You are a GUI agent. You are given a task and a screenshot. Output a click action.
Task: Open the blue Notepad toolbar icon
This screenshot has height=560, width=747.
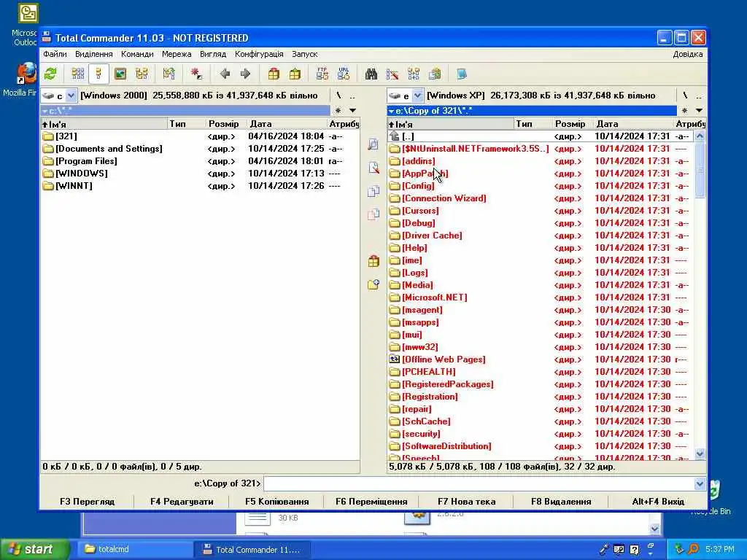[462, 74]
